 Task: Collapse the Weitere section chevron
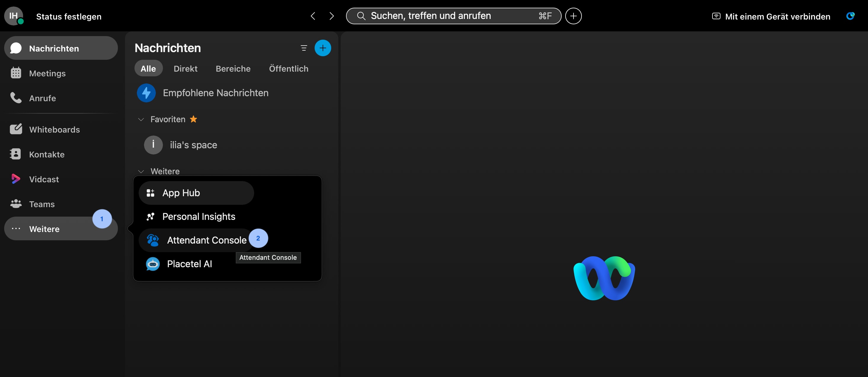click(x=141, y=171)
